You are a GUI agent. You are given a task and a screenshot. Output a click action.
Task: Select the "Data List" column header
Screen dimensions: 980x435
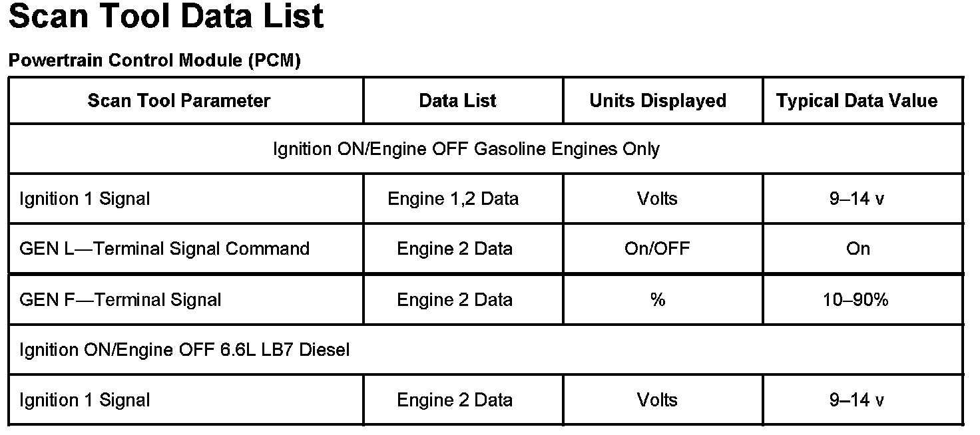tap(457, 100)
